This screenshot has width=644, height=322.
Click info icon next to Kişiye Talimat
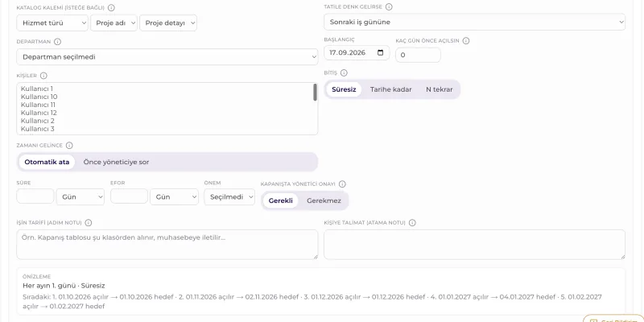pyautogui.click(x=412, y=223)
